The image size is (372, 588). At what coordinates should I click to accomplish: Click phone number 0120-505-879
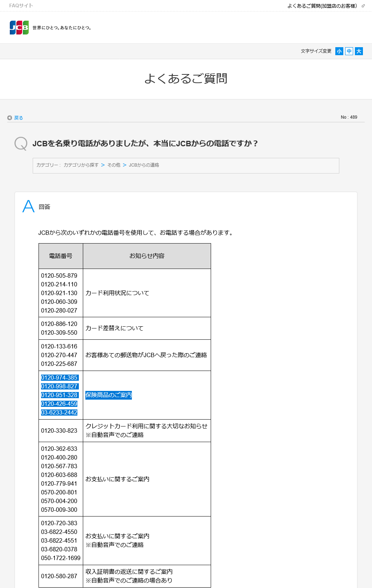coord(59,275)
